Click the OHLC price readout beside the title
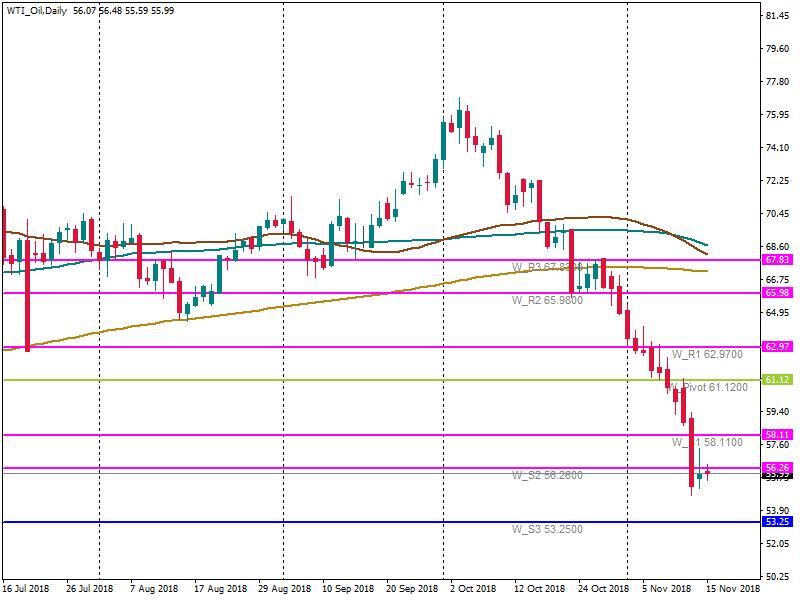Screen dimensions: 800x600 point(123,10)
